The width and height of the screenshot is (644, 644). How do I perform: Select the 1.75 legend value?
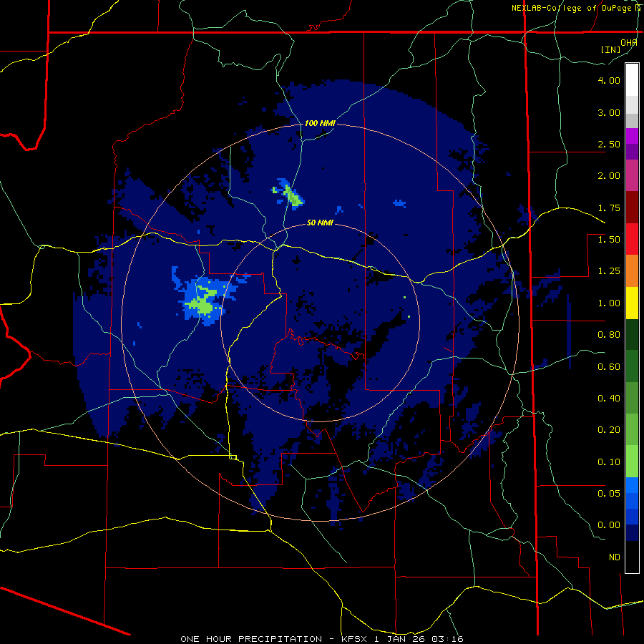click(x=609, y=208)
